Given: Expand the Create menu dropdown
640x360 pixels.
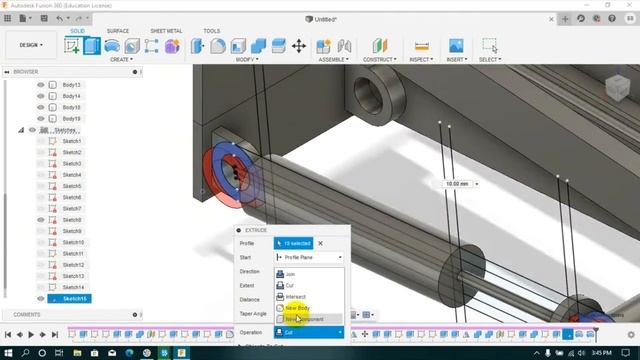Looking at the screenshot, I should click(121, 60).
